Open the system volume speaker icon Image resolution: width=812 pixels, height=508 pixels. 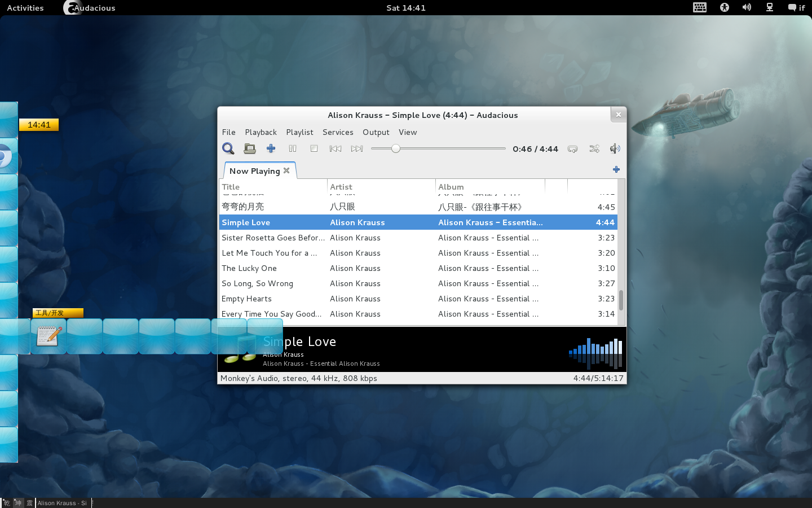[747, 7]
